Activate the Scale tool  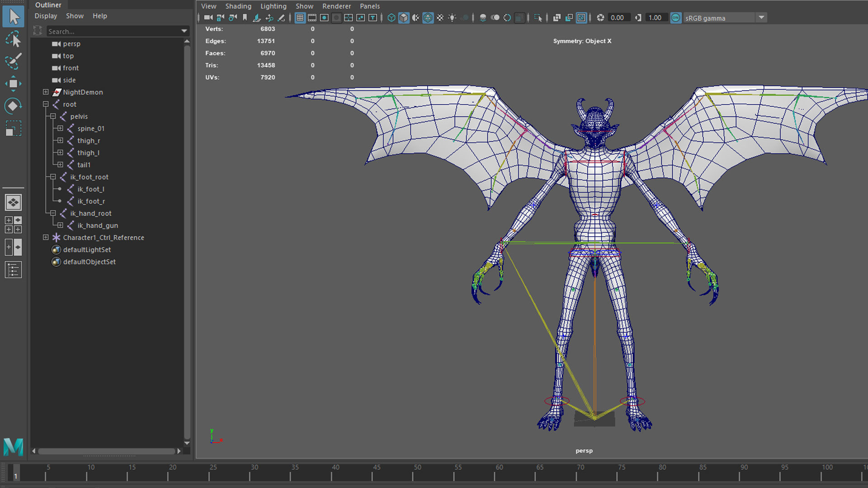point(13,129)
